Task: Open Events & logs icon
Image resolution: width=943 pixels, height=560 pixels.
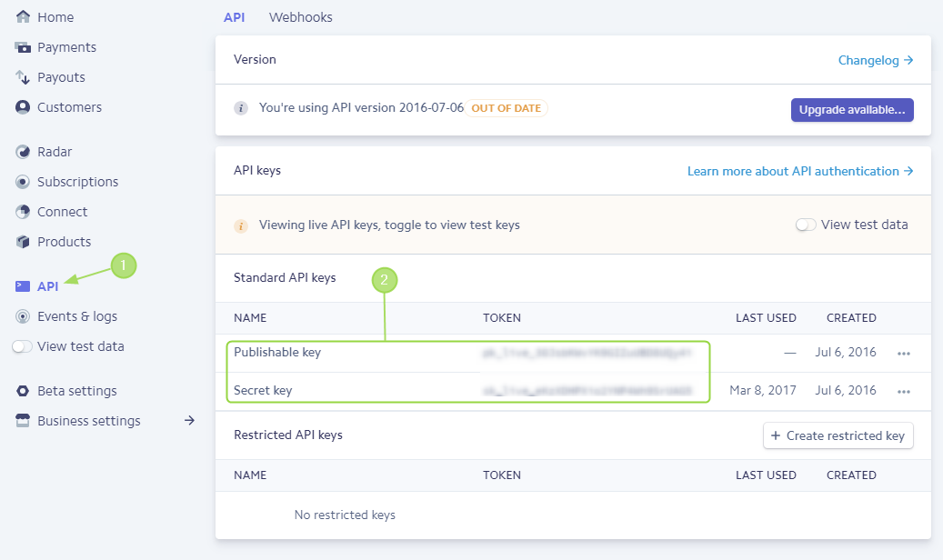Action: point(24,316)
